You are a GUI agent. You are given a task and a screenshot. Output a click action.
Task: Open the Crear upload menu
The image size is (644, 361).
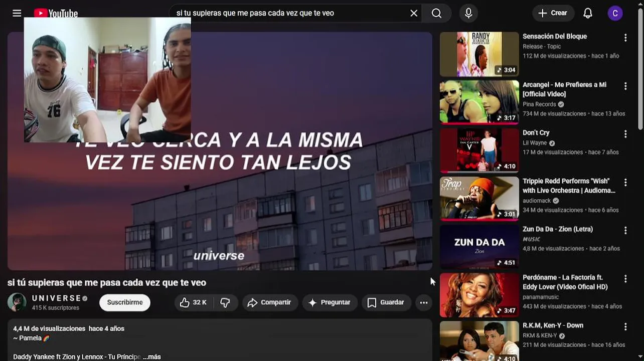(x=553, y=13)
